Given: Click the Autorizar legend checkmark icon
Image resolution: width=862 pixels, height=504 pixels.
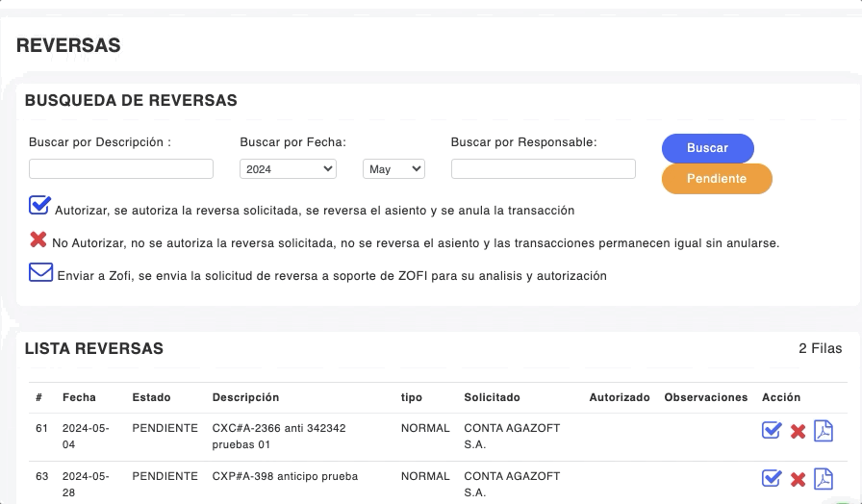Looking at the screenshot, I should [x=39, y=205].
